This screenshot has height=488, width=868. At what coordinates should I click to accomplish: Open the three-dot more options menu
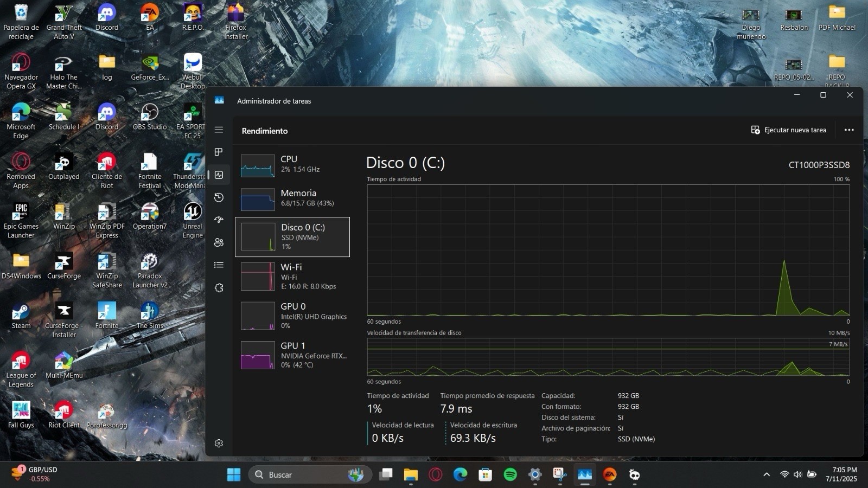849,130
